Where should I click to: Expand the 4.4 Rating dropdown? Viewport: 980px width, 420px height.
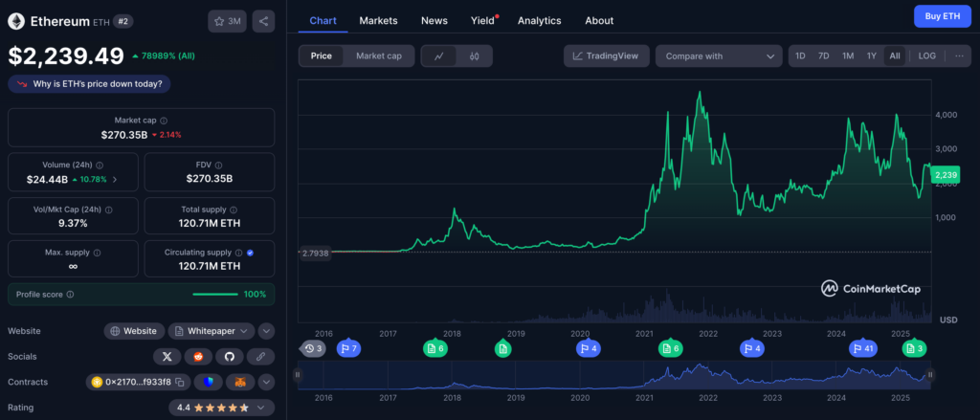click(222, 408)
